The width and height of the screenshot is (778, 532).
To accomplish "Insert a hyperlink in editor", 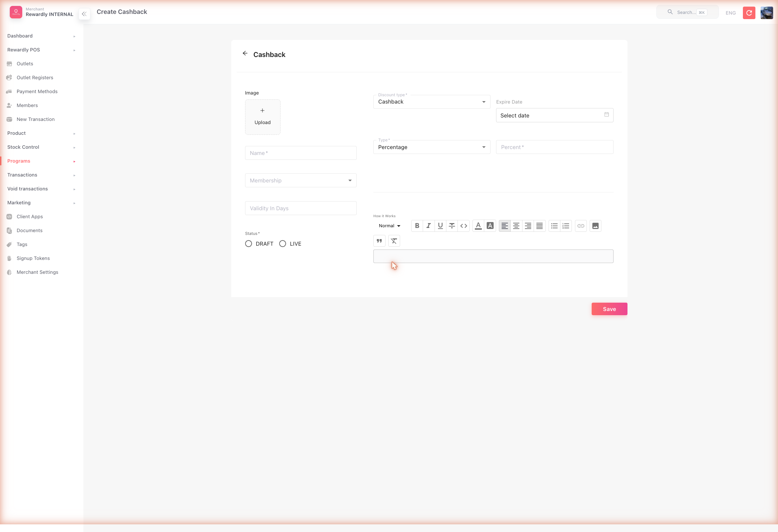I will (581, 226).
